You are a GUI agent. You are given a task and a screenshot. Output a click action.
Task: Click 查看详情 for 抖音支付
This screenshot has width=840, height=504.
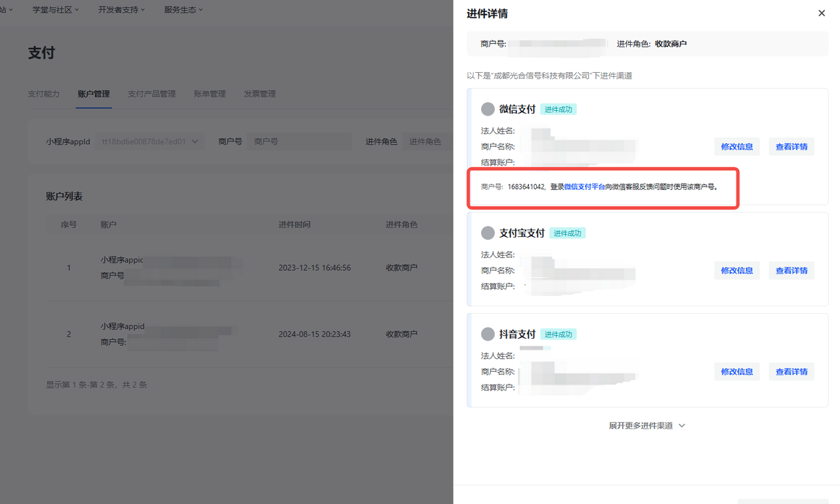pos(791,371)
